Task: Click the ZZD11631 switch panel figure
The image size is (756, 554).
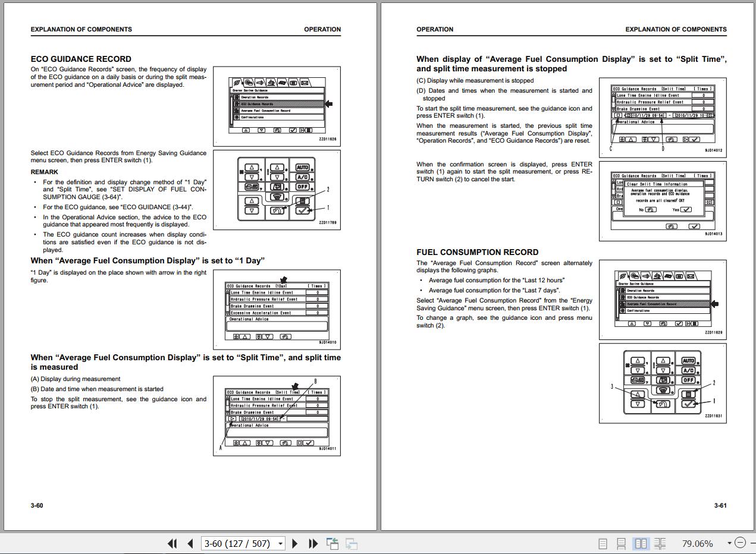Action: 663,383
